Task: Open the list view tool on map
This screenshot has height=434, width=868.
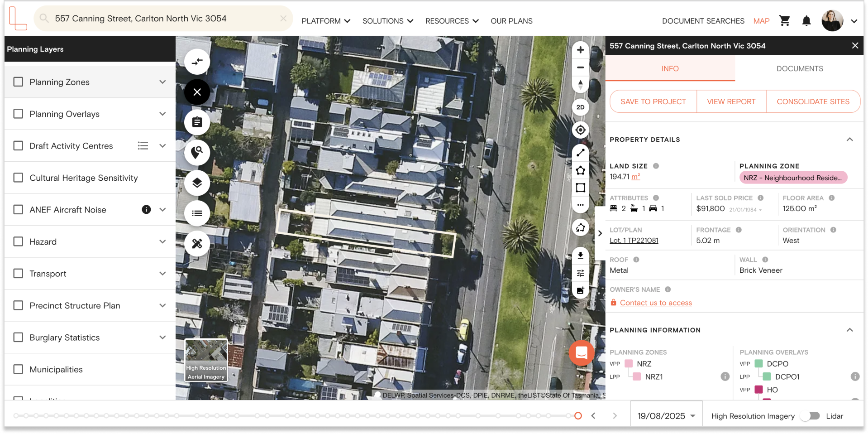Action: tap(197, 213)
